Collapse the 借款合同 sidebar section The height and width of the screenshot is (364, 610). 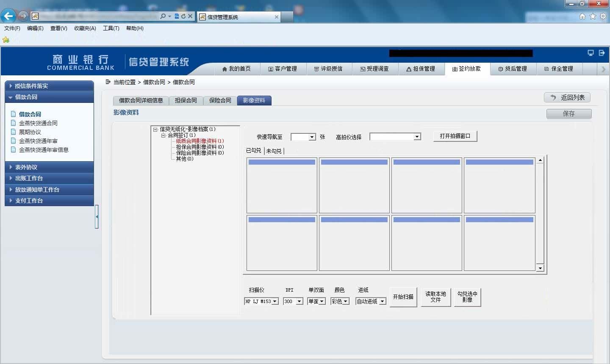pyautogui.click(x=49, y=97)
